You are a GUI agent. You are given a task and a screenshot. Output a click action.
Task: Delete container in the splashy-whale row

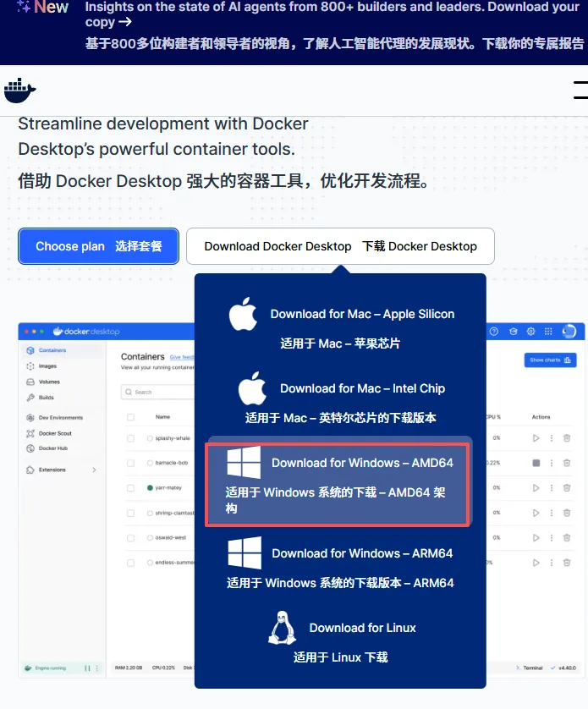pos(567,438)
